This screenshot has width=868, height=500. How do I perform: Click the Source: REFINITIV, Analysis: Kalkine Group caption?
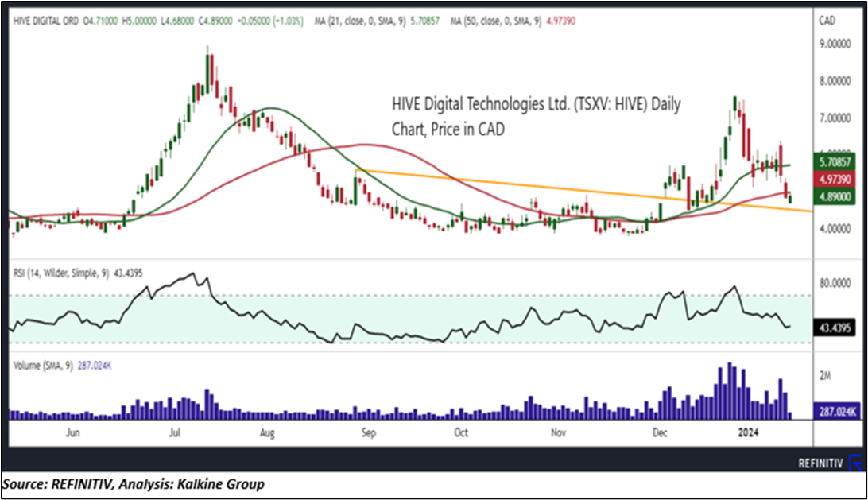(134, 484)
